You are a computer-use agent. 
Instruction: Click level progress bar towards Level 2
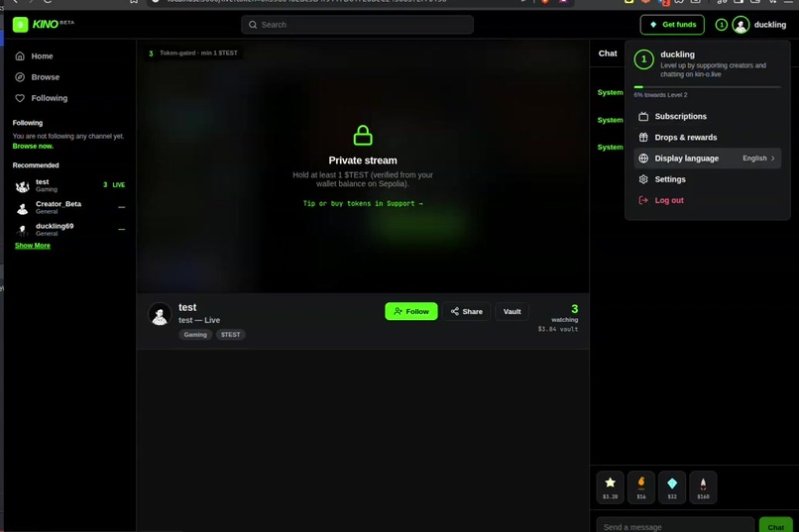tap(707, 87)
